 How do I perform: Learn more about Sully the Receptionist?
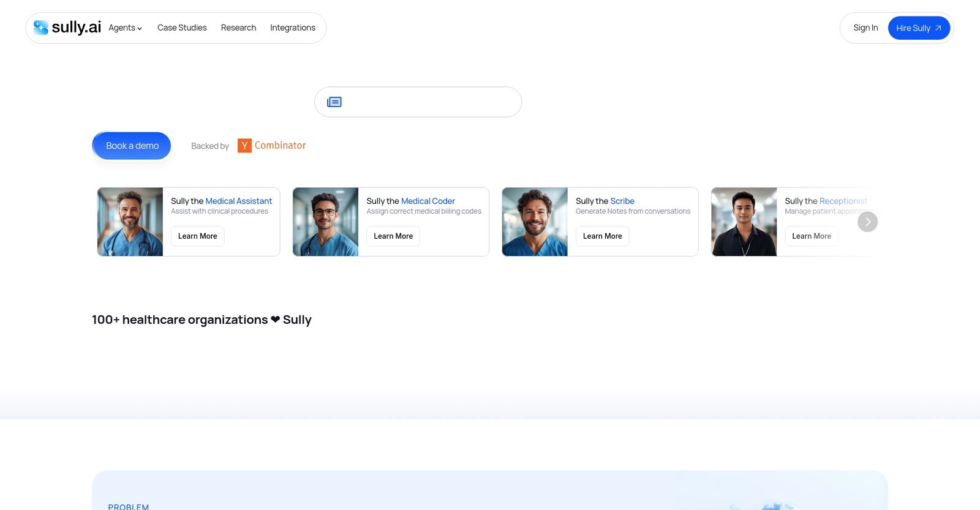coord(811,236)
